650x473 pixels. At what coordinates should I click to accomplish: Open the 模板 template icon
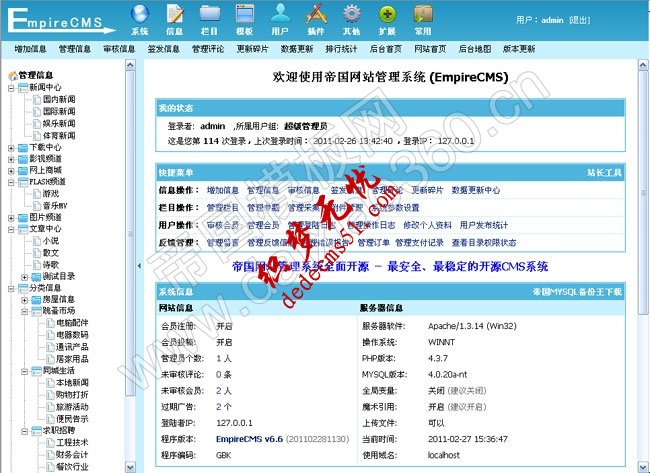[245, 14]
